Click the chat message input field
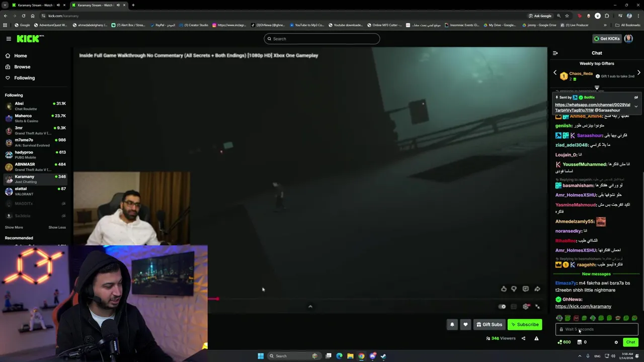 point(597,329)
